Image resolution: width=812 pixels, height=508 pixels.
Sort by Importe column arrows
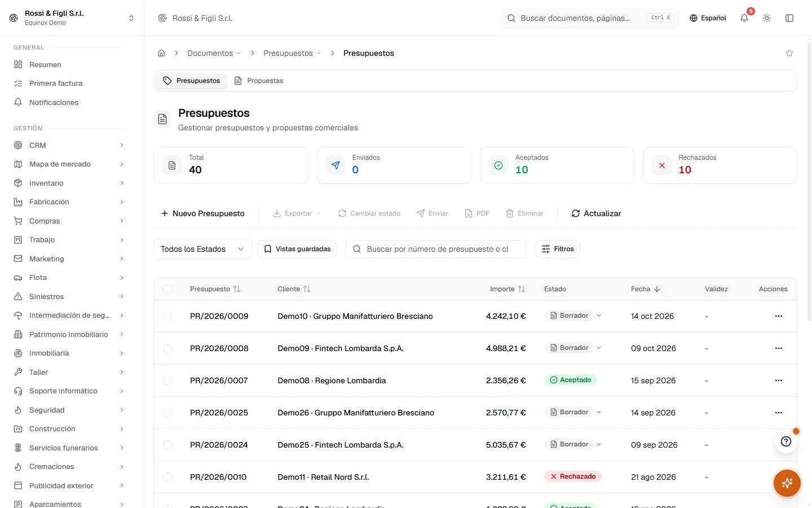tap(522, 289)
